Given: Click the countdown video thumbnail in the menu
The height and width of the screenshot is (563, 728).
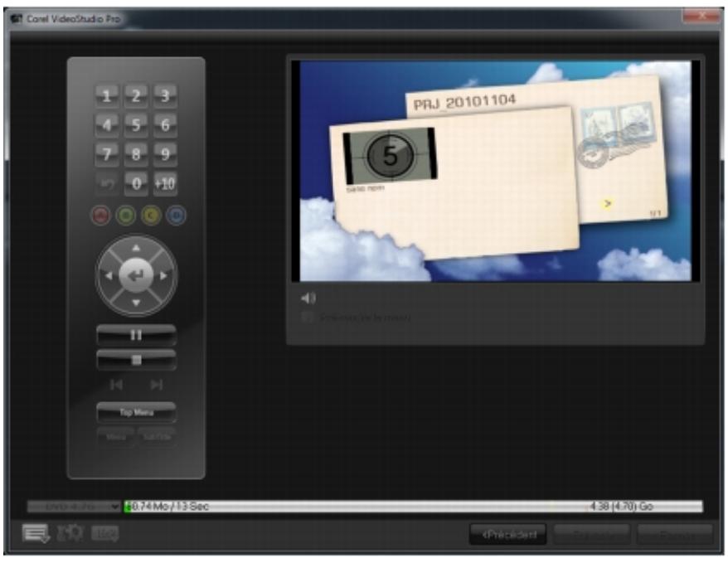Looking at the screenshot, I should 390,156.
